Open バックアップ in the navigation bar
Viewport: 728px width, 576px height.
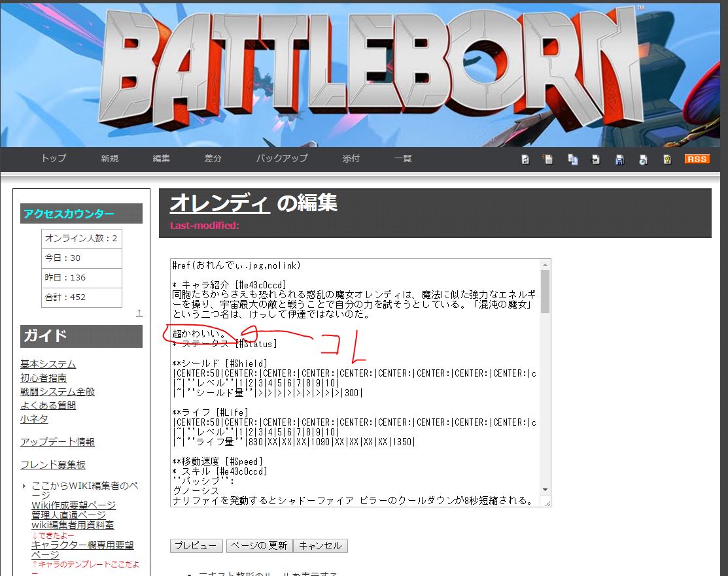click(283, 158)
